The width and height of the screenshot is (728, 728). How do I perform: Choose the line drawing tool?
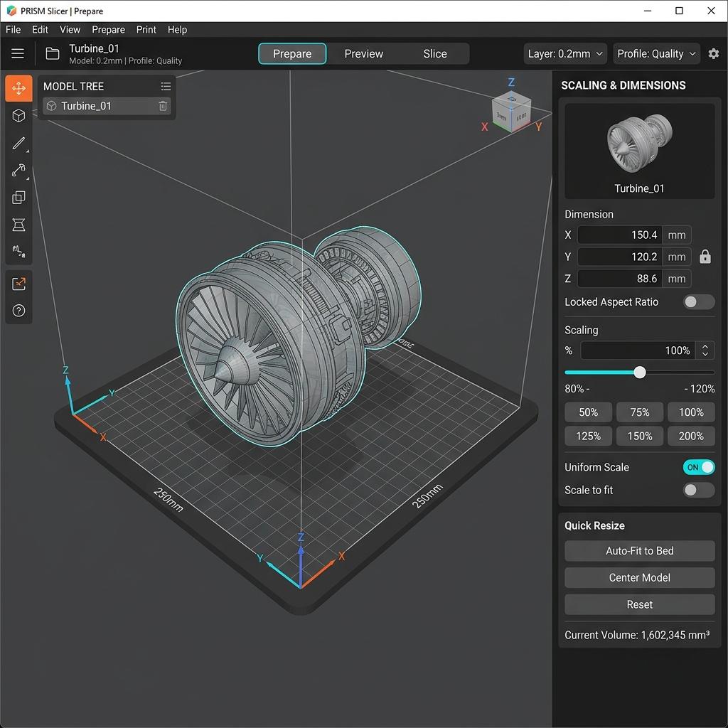coord(18,143)
